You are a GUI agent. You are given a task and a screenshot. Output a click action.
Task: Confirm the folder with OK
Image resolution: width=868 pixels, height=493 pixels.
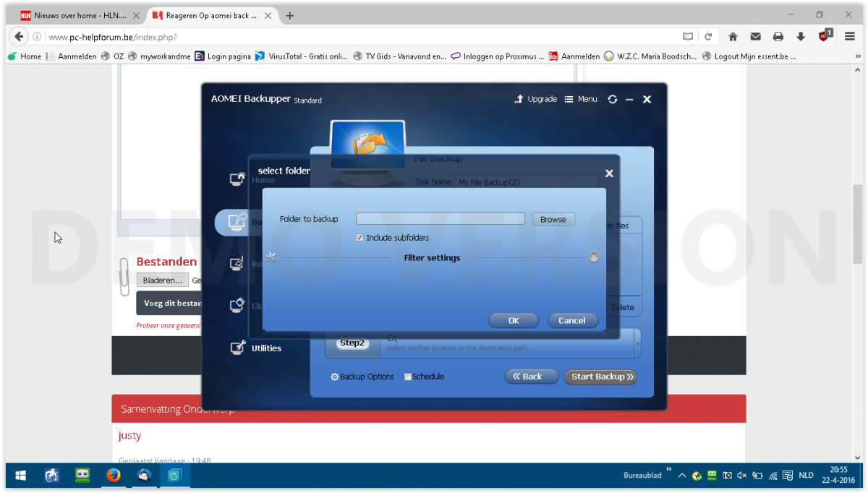coord(514,320)
